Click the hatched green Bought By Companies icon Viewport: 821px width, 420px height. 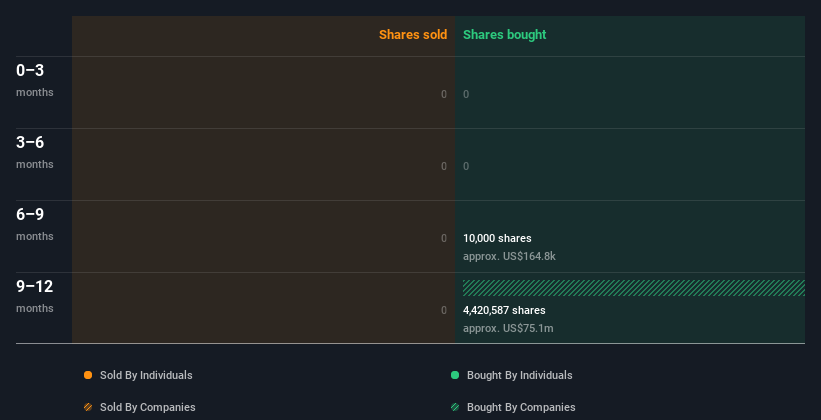click(x=455, y=407)
